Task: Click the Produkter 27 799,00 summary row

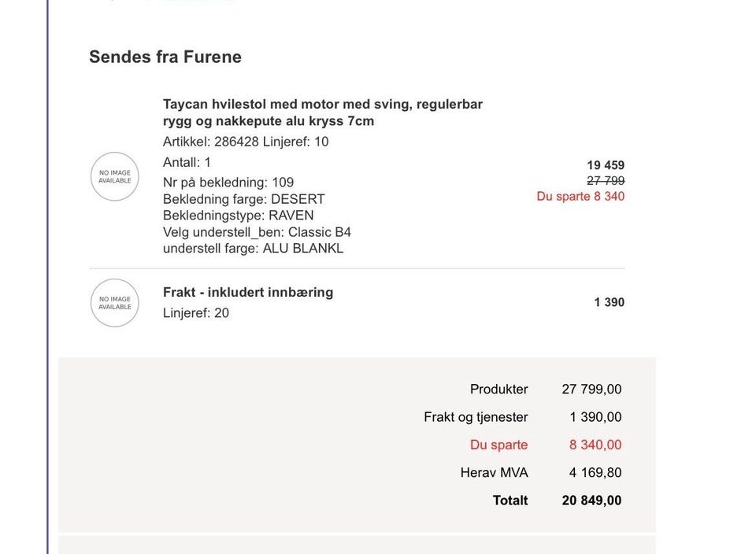Action: 546,390
